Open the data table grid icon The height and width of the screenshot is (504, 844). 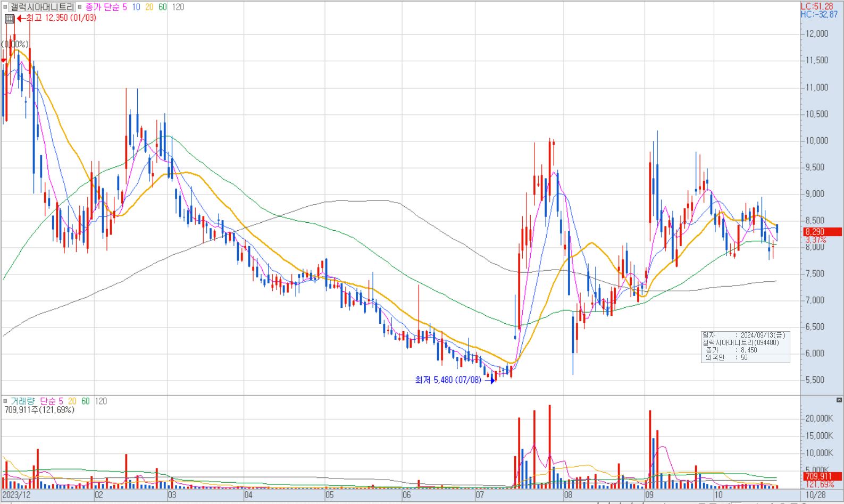click(10, 19)
